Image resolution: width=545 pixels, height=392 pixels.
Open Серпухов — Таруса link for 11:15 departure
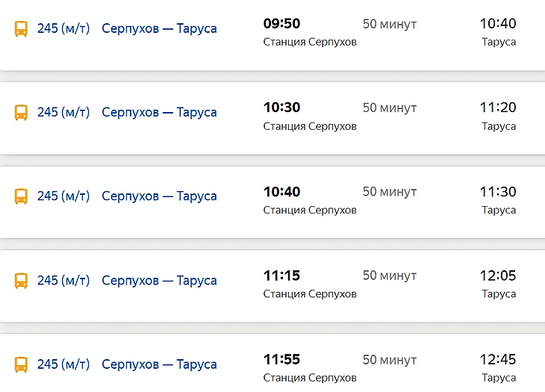click(x=159, y=281)
